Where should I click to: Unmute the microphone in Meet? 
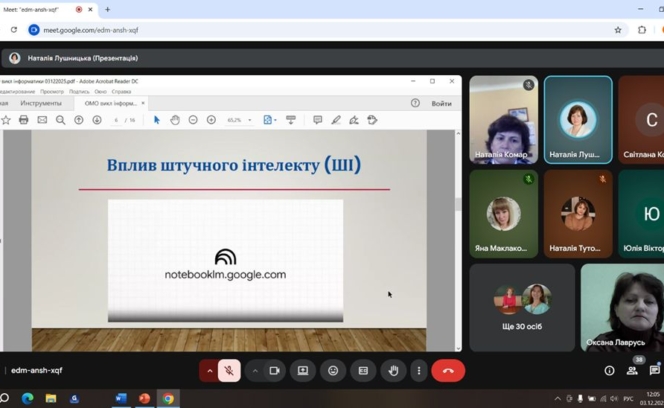(x=229, y=371)
